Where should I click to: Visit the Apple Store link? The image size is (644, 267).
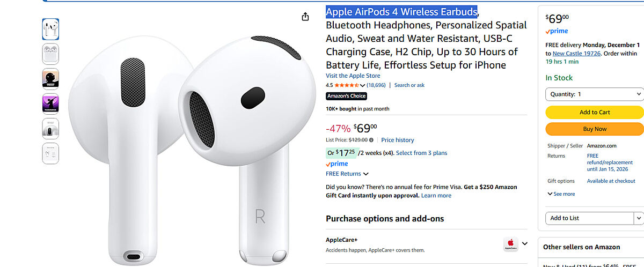tap(353, 76)
